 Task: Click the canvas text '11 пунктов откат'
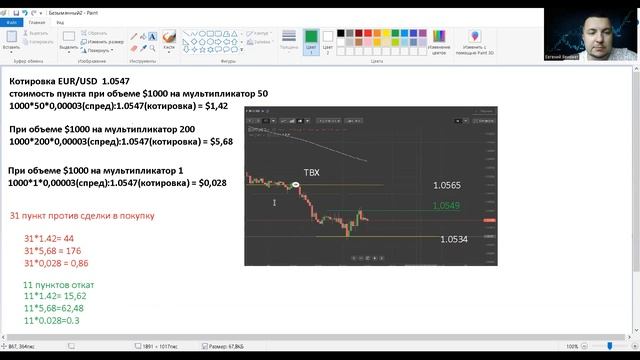pyautogui.click(x=58, y=285)
